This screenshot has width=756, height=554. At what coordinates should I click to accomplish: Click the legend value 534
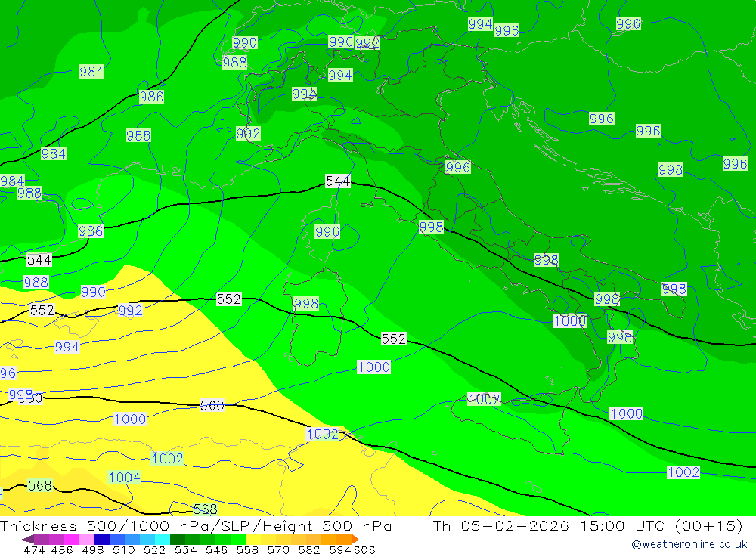(186, 550)
